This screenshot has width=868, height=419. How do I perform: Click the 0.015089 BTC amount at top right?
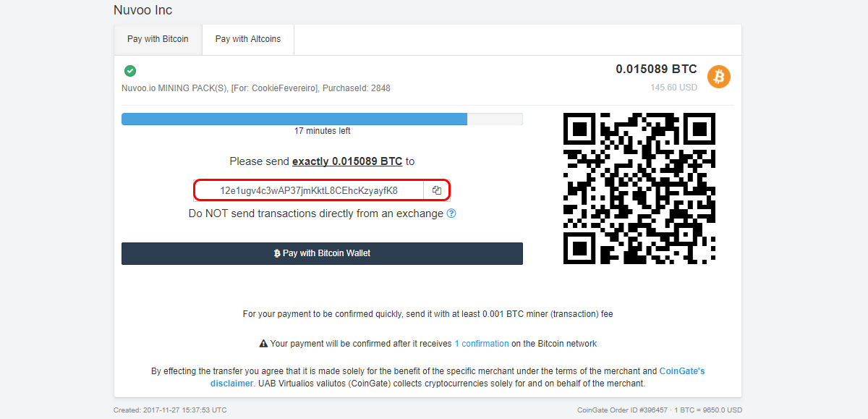coord(656,69)
